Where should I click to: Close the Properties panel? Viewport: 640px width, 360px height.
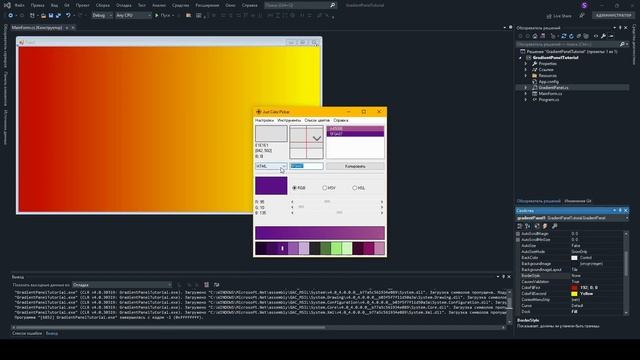coord(626,211)
